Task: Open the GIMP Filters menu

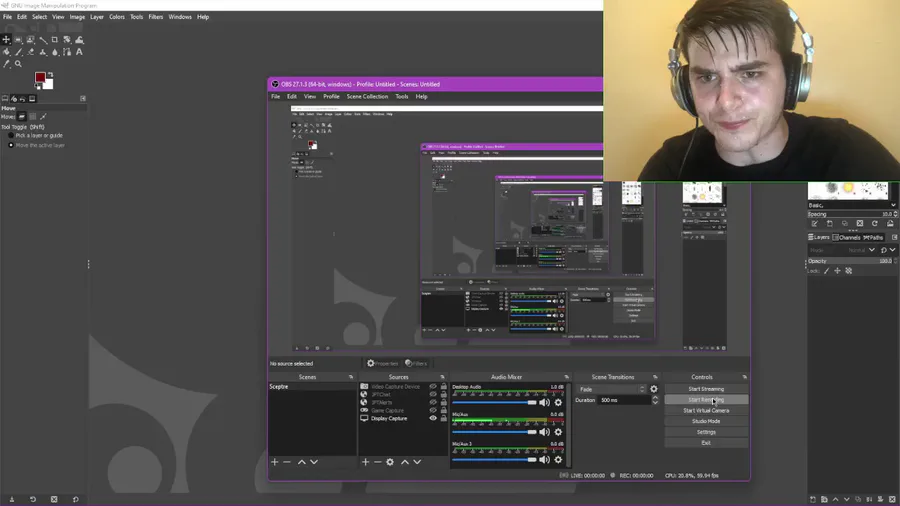Action: click(x=156, y=17)
